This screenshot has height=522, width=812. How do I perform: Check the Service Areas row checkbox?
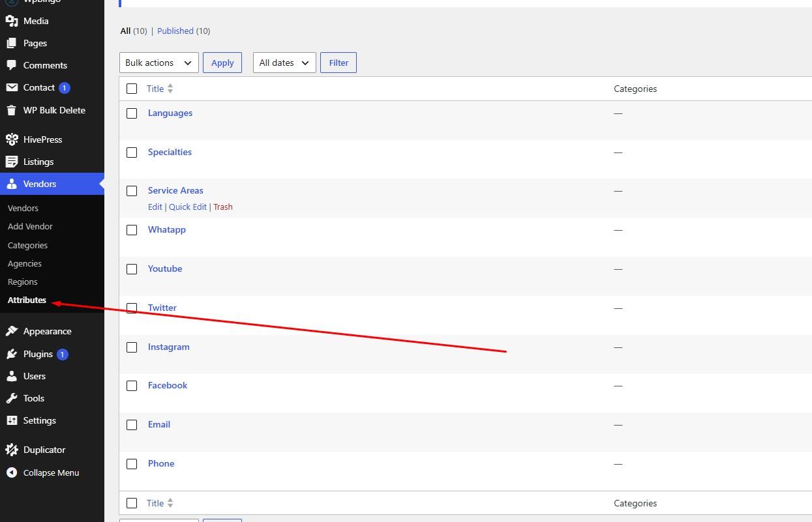pos(132,191)
